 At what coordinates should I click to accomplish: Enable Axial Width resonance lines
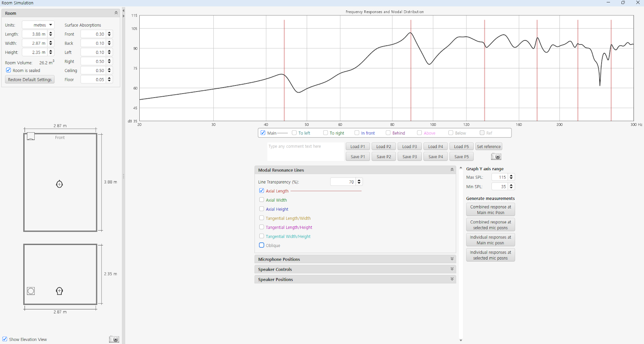(x=262, y=200)
